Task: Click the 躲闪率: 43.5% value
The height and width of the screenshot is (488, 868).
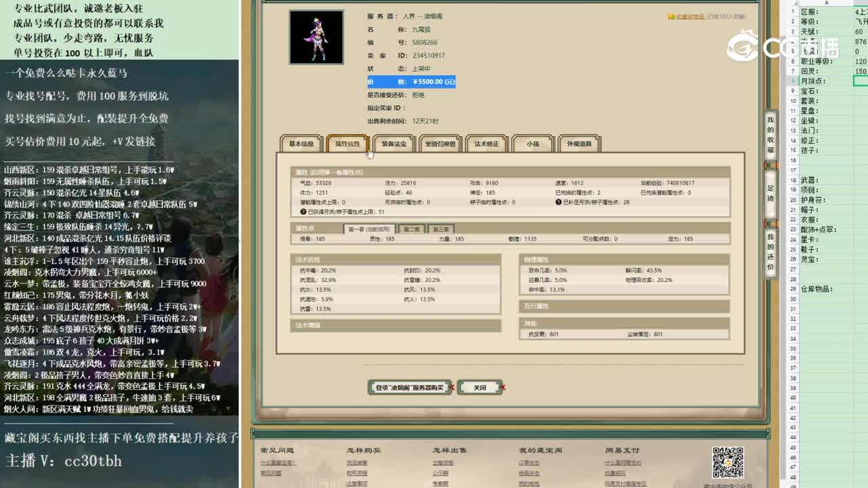Action: coord(643,270)
